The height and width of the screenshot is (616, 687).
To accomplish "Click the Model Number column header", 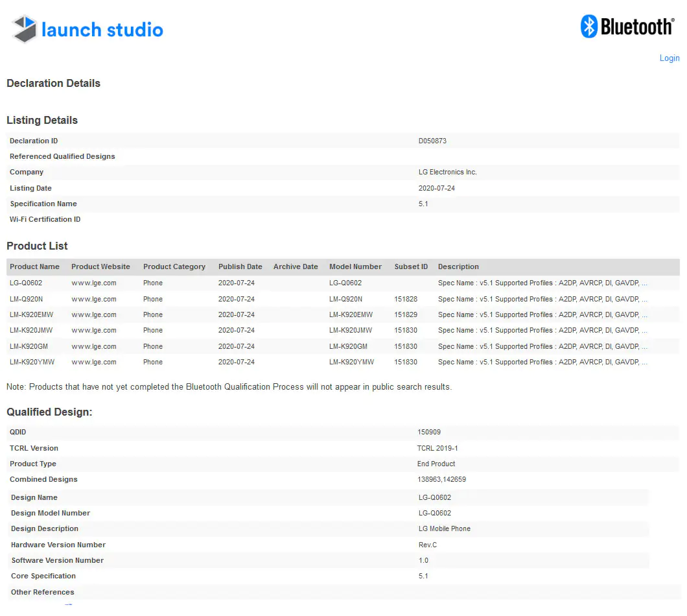I will (x=355, y=267).
